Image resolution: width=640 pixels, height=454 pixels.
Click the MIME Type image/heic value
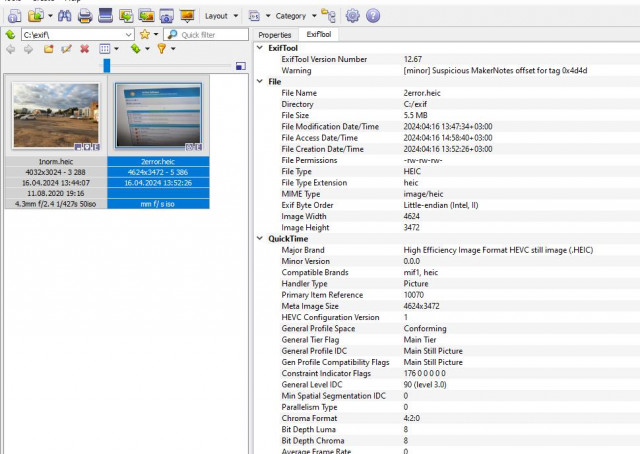[423, 194]
